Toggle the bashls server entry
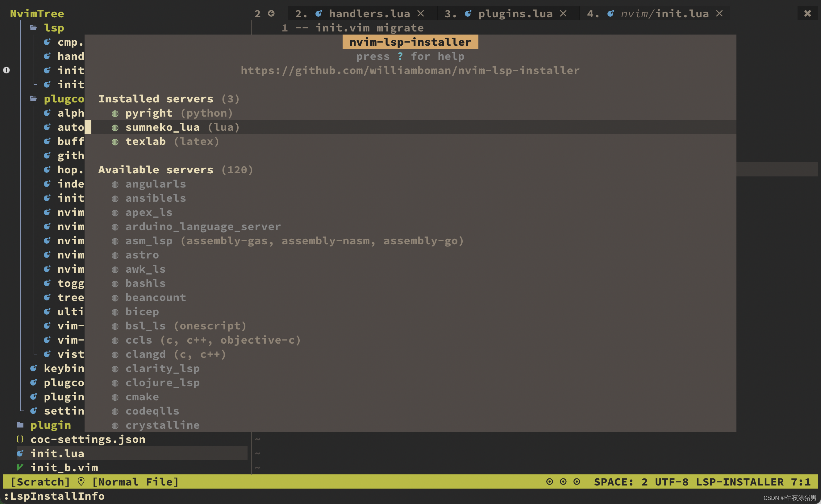This screenshot has width=821, height=504. (145, 283)
